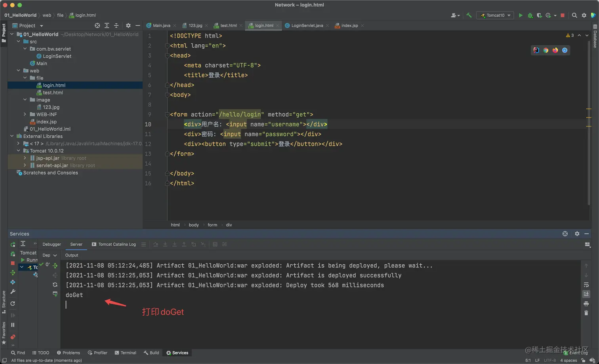The image size is (599, 364).
Task: Expand the WEB-INF folder
Action: tap(25, 114)
